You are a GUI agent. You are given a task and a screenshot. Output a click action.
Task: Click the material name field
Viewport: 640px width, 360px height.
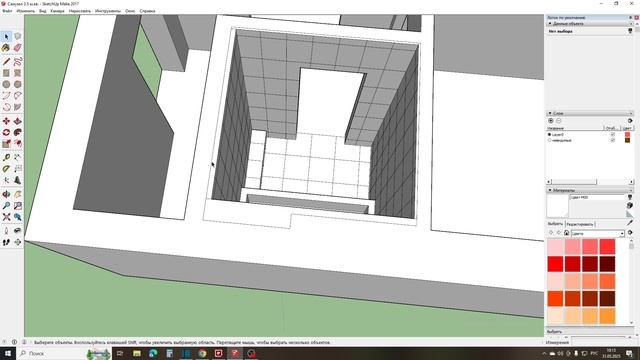(x=597, y=198)
